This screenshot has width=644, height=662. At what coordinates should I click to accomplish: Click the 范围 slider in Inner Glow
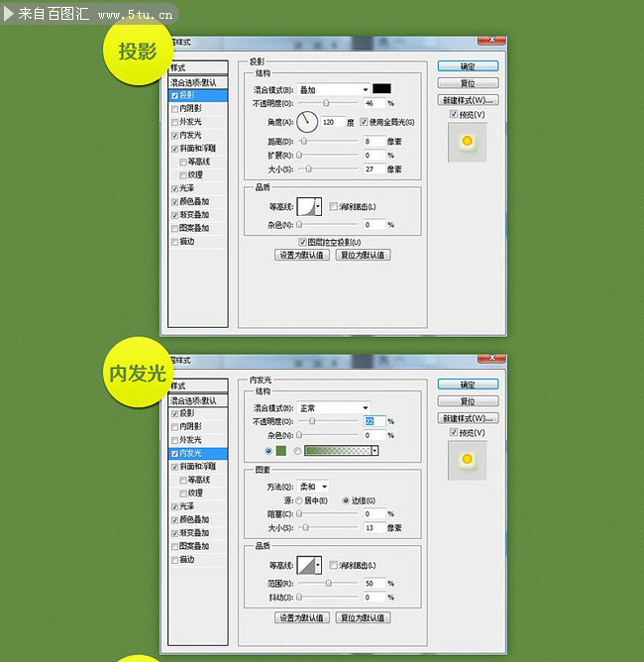click(x=329, y=584)
